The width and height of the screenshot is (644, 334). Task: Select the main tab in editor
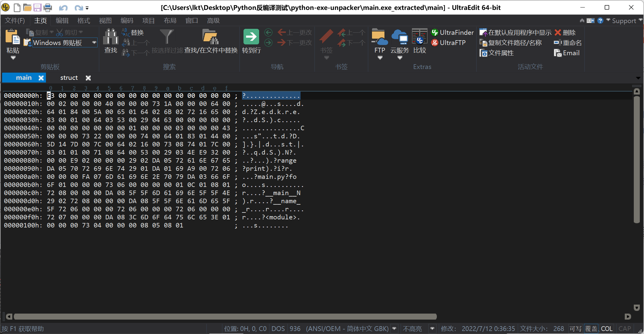tap(23, 78)
